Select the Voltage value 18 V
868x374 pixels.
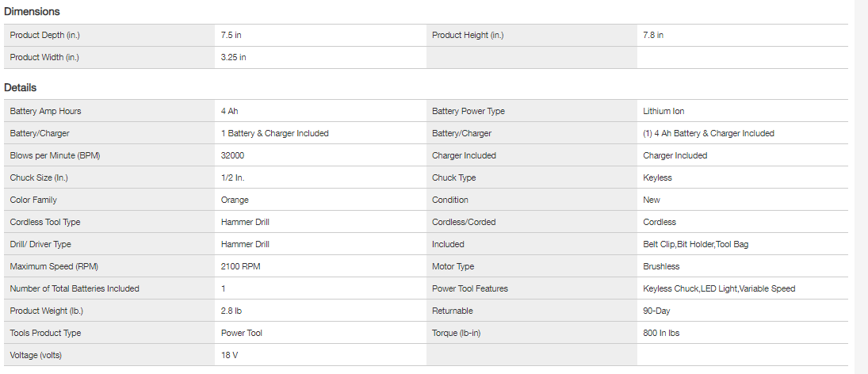229,355
